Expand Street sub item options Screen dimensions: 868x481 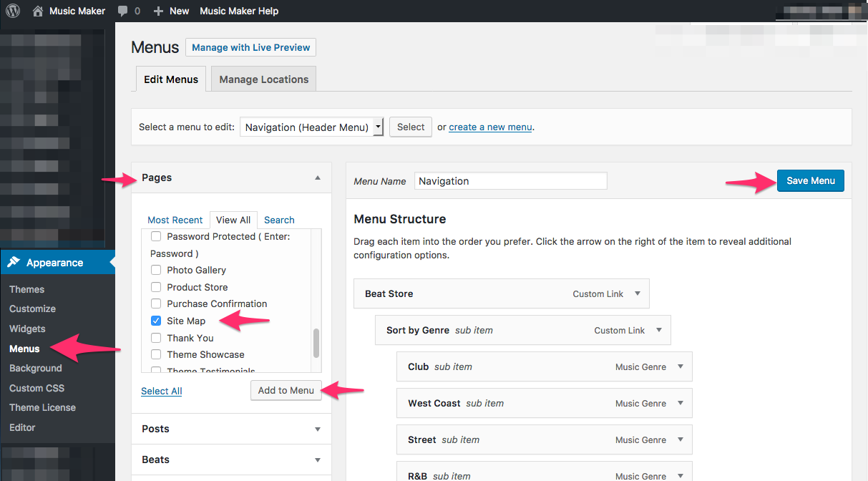coord(680,439)
